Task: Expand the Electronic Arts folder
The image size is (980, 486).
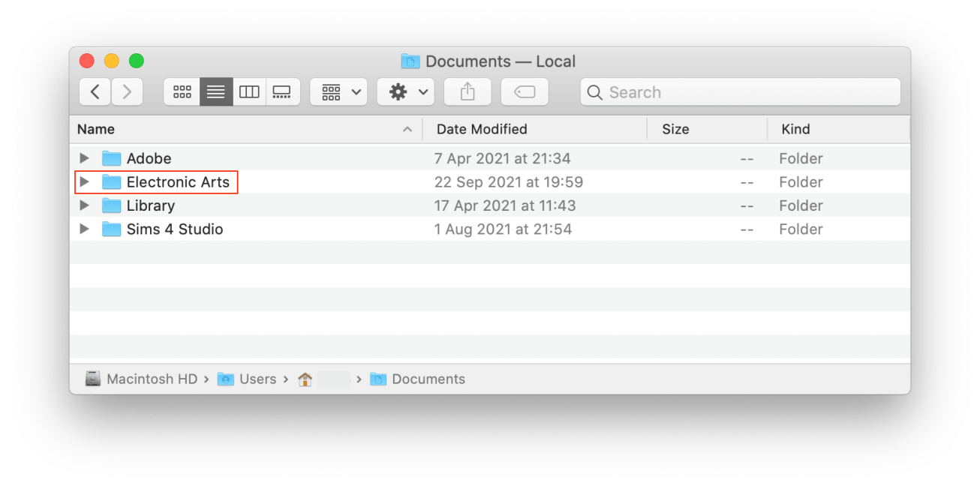Action: coord(84,181)
